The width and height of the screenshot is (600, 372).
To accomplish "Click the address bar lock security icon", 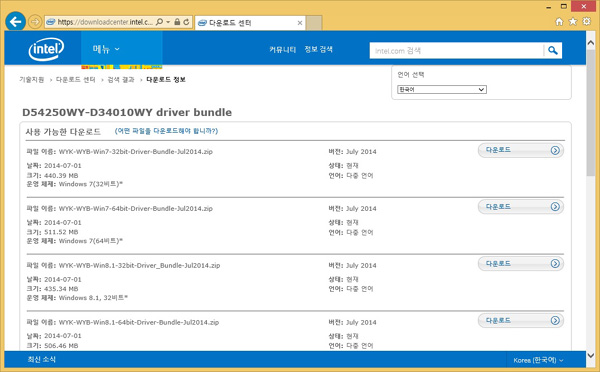I will pyautogui.click(x=177, y=22).
